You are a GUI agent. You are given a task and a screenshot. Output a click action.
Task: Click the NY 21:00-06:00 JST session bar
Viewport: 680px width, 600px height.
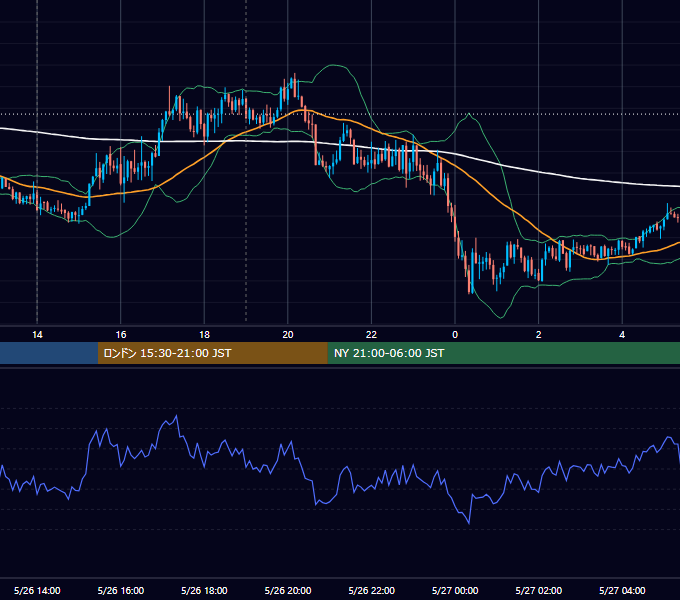(x=503, y=353)
